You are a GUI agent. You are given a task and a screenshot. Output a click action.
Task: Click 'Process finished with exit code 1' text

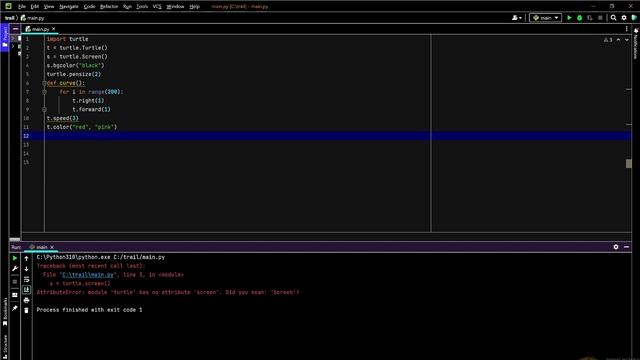[x=89, y=310]
